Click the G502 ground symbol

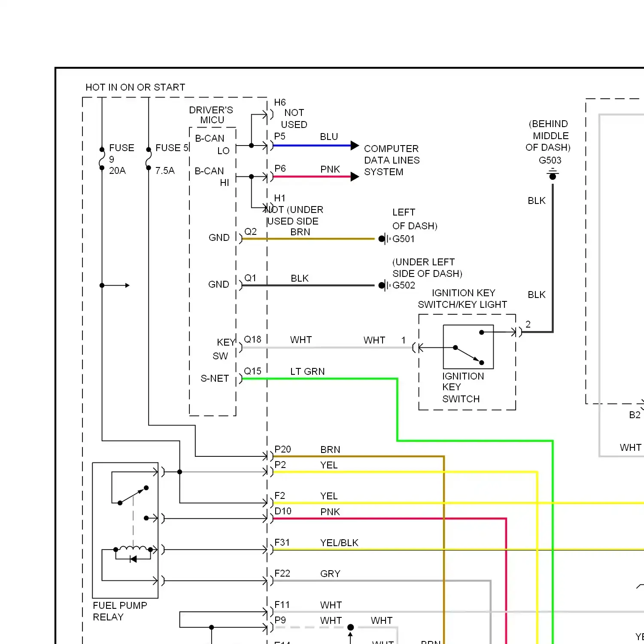384,285
